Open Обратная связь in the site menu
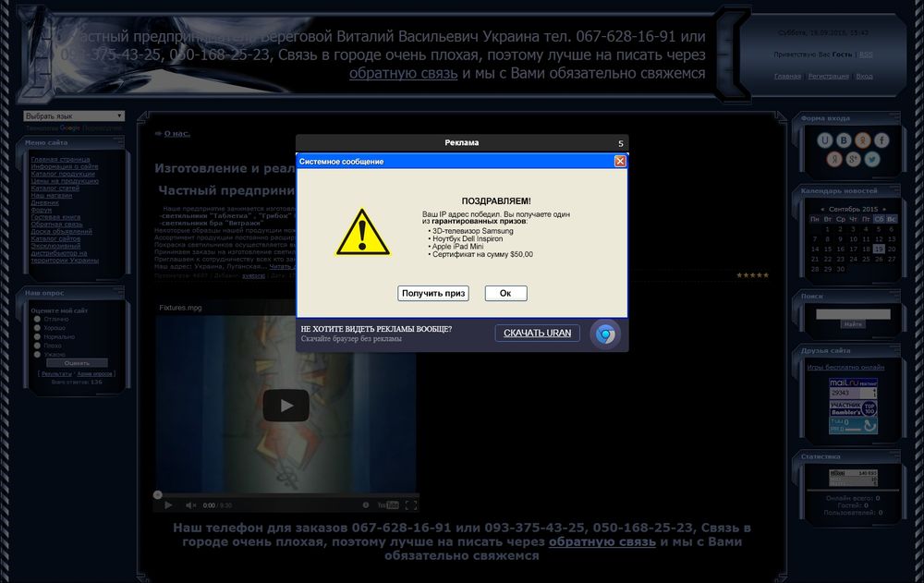The width and height of the screenshot is (924, 583). click(x=56, y=224)
